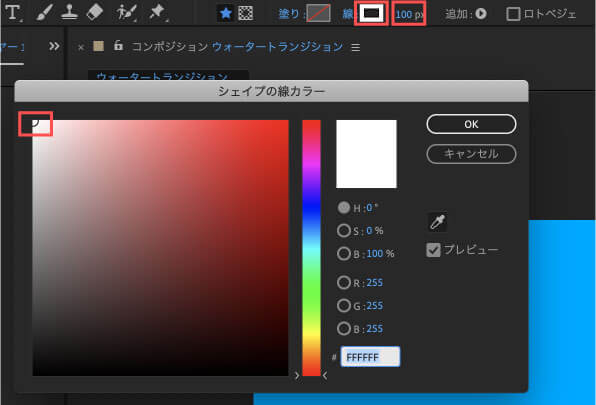The height and width of the screenshot is (405, 596).
Task: Select the R red radio button
Action: tap(344, 282)
